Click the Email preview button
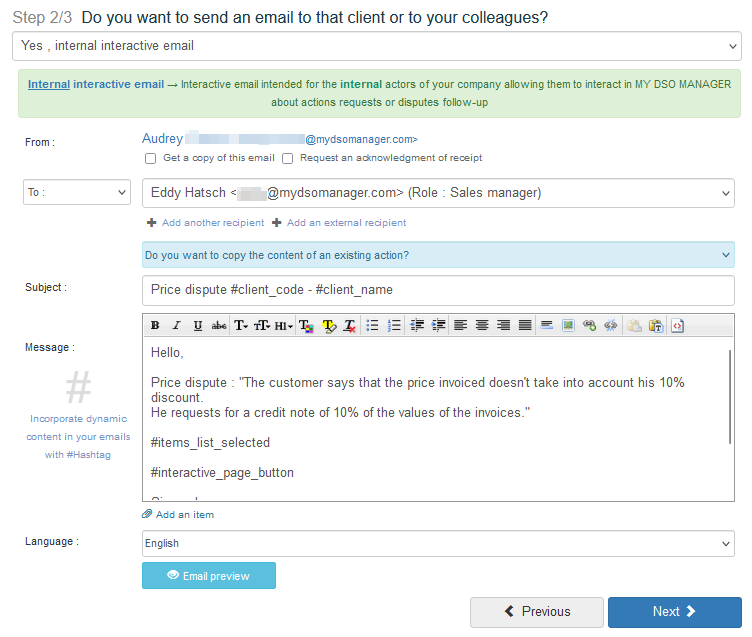752x637 pixels. click(x=209, y=576)
